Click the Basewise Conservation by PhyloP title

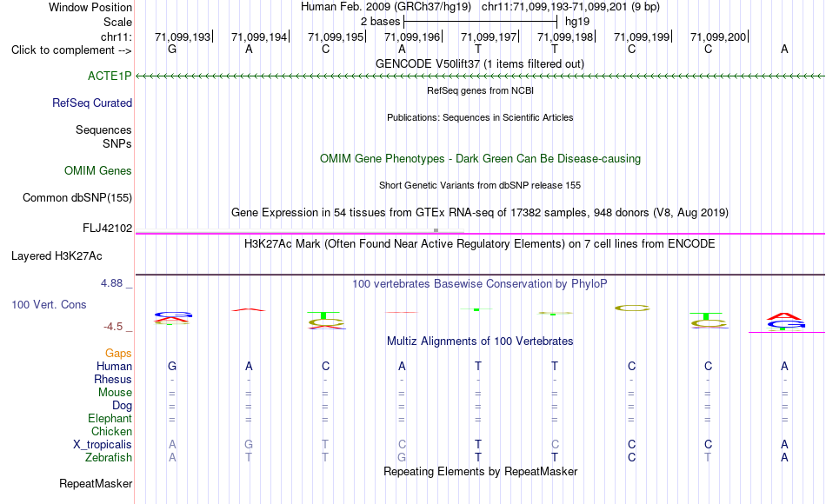tap(480, 284)
